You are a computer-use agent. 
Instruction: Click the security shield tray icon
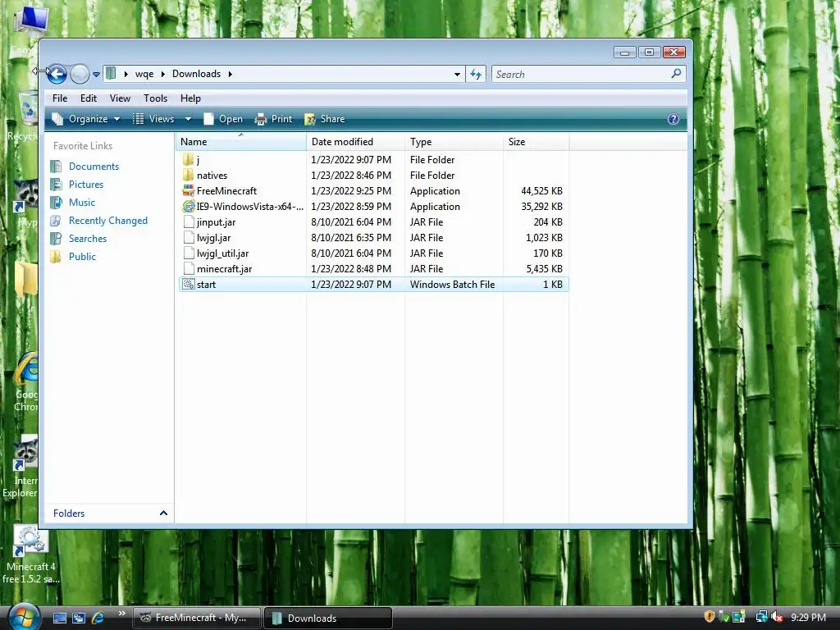click(x=710, y=617)
